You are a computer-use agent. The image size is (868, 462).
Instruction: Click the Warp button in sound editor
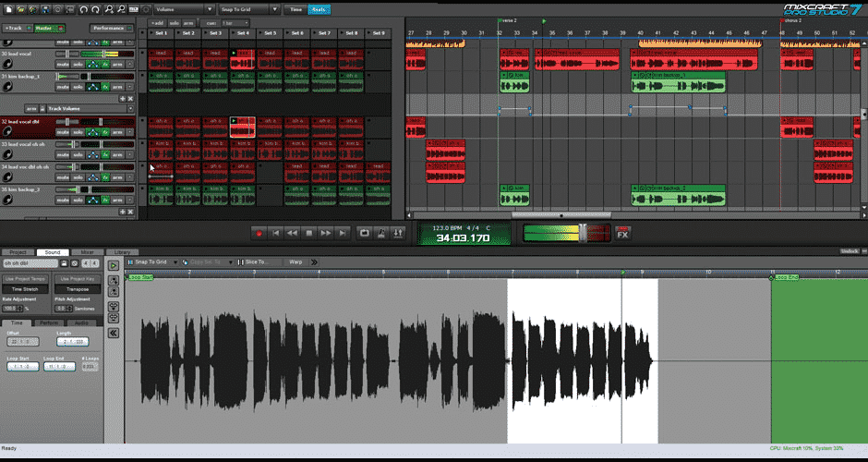coord(295,262)
